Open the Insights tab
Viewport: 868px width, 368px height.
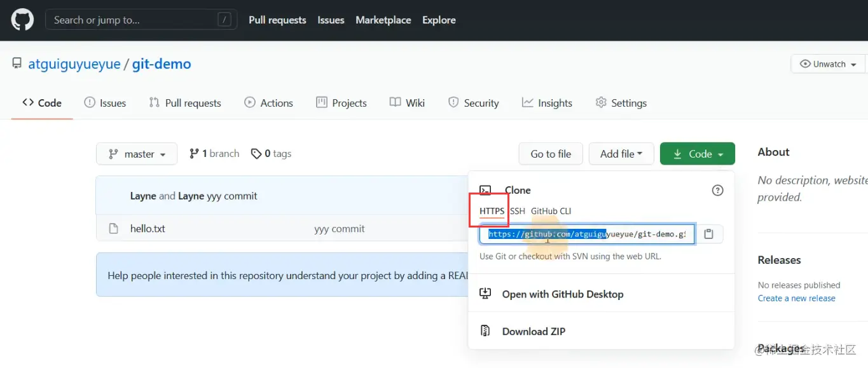click(x=547, y=103)
